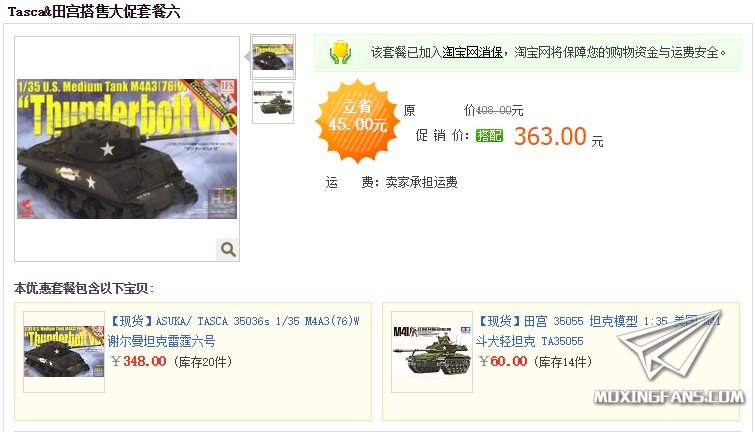Click the 363.00 promotional price
Screen dimensions: 755x432
point(550,136)
